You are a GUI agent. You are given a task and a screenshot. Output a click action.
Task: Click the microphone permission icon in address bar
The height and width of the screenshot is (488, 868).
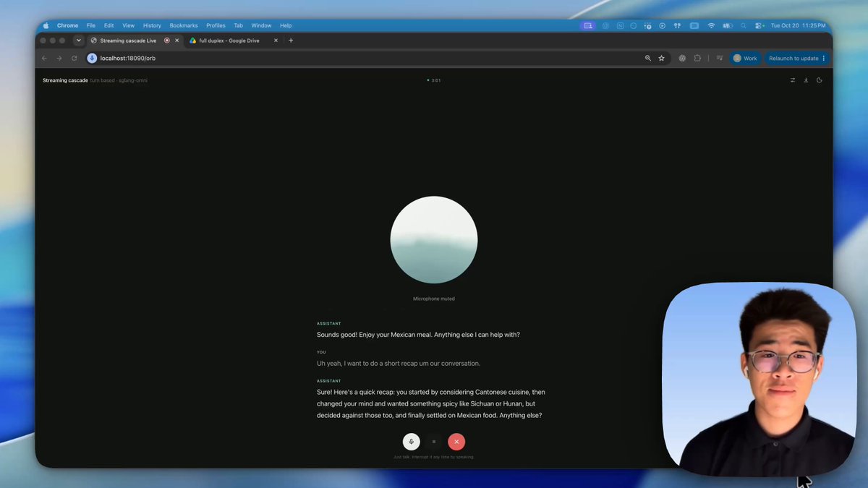click(x=92, y=58)
